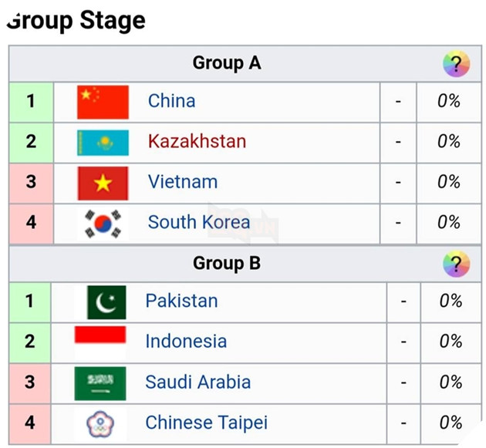The image size is (486, 448).
Task: Open the China team link
Action: pyautogui.click(x=172, y=101)
